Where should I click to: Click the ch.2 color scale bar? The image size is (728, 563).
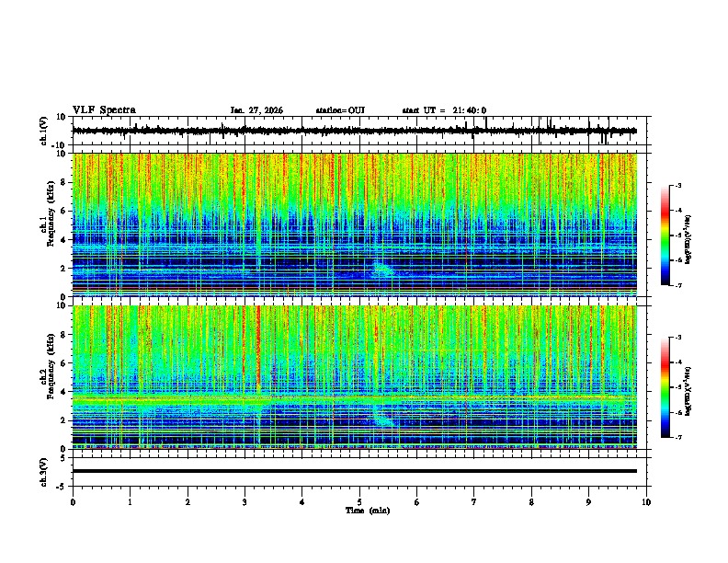click(x=665, y=387)
